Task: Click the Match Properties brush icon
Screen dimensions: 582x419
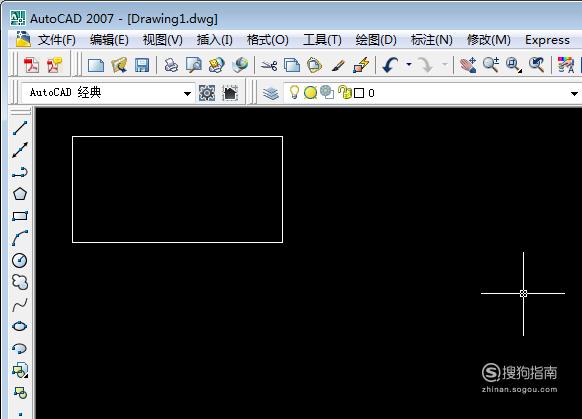Action: pos(338,66)
